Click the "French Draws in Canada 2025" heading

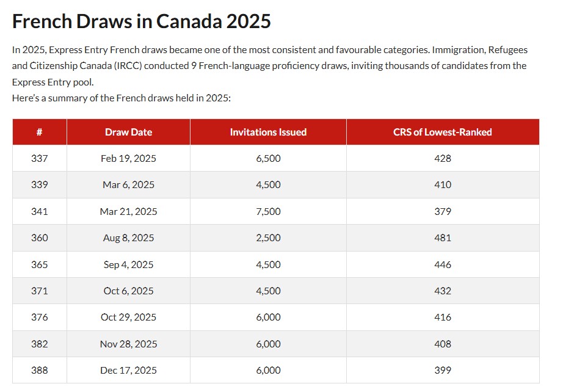[141, 21]
